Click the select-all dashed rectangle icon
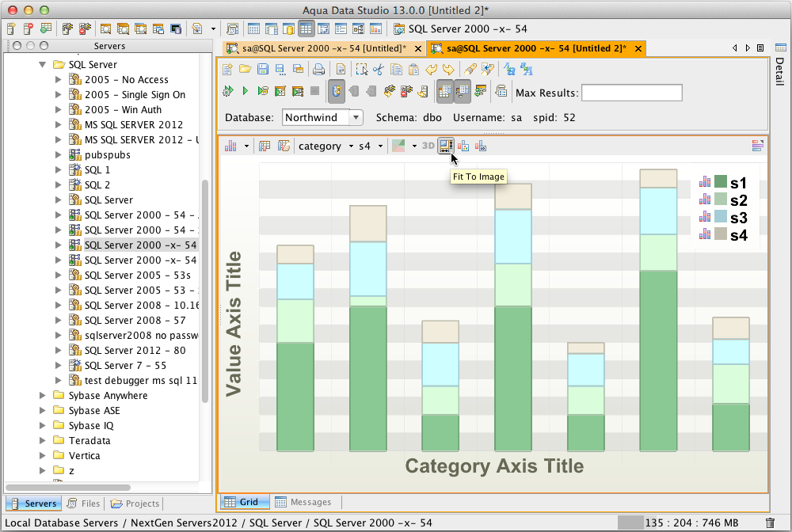Image resolution: width=792 pixels, height=532 pixels. (x=361, y=69)
